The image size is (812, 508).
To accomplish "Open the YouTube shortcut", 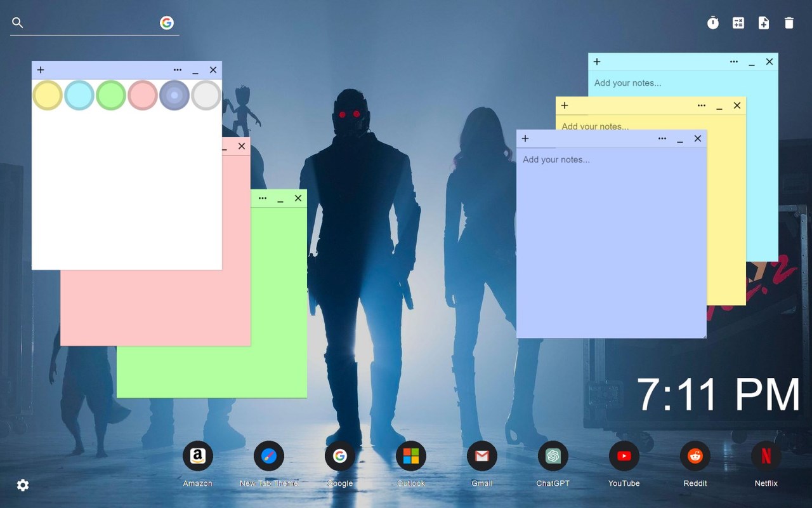I will tap(624, 456).
